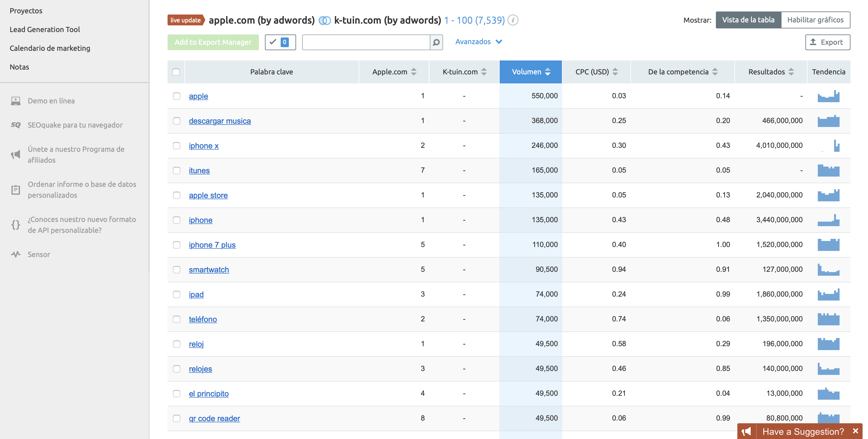Click the Palabra clave column header
The height and width of the screenshot is (439, 868).
[x=271, y=72]
